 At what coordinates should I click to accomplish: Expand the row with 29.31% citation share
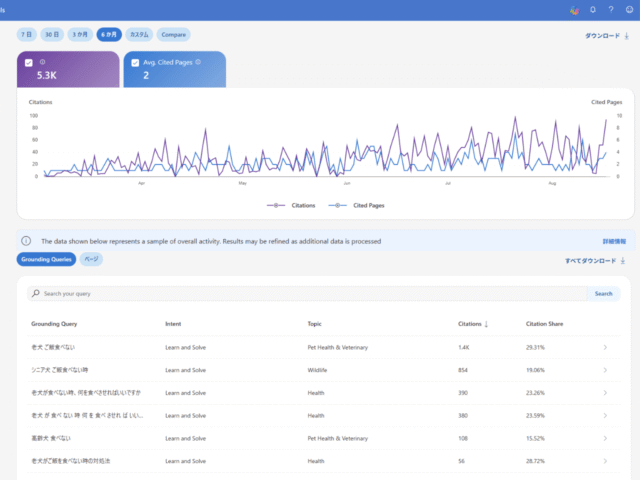605,347
